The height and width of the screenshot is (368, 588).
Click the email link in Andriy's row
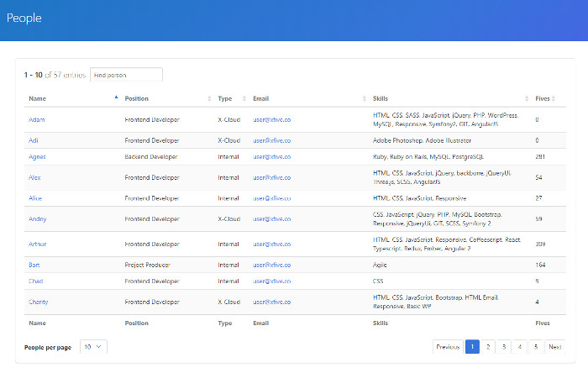[272, 218]
